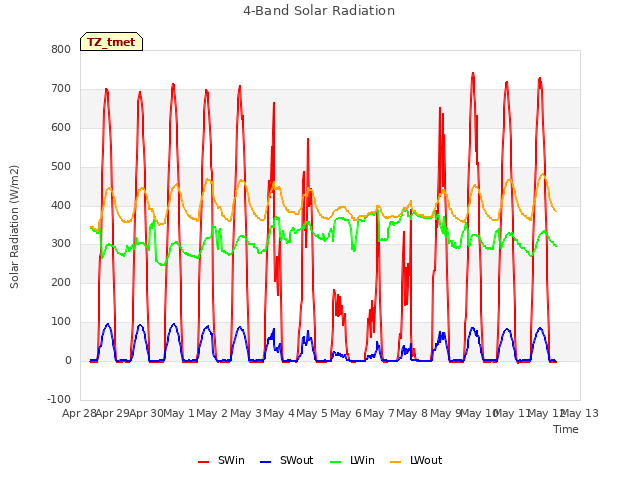Click the -100 y-axis tick label
640x480 pixels.
tap(59, 399)
